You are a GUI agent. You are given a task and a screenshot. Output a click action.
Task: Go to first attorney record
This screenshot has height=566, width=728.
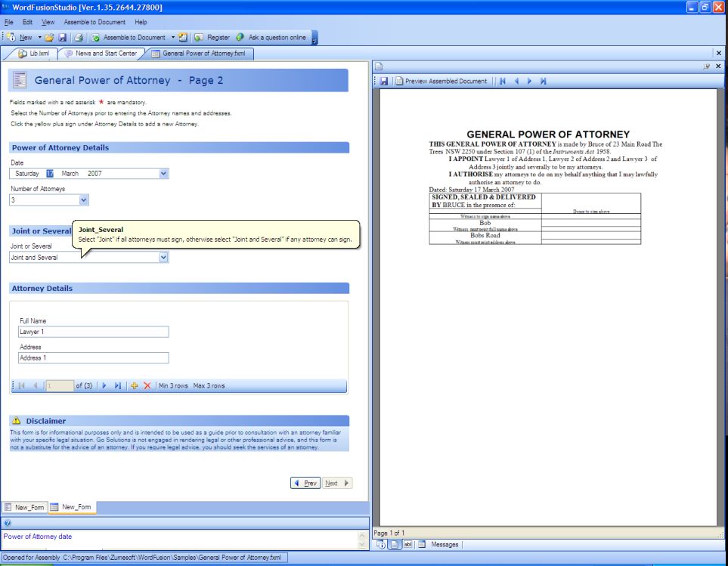21,385
